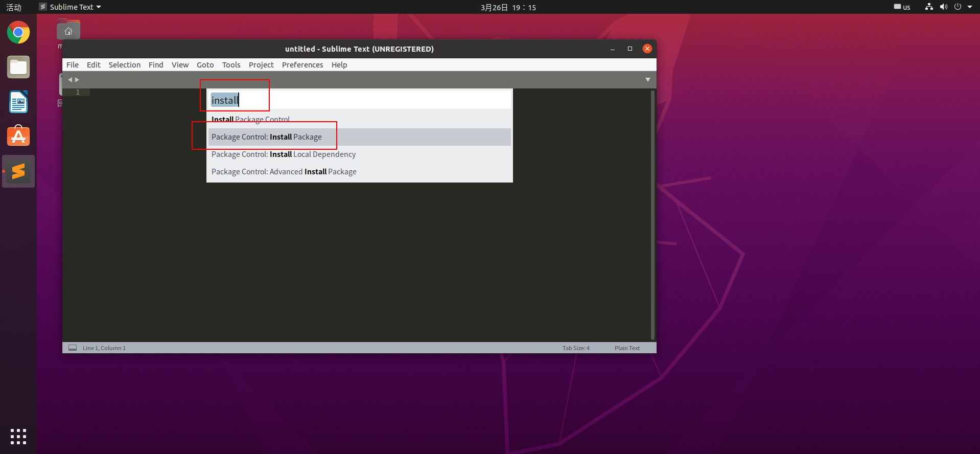Open the Tools menu
This screenshot has width=980, height=454.
click(x=231, y=65)
